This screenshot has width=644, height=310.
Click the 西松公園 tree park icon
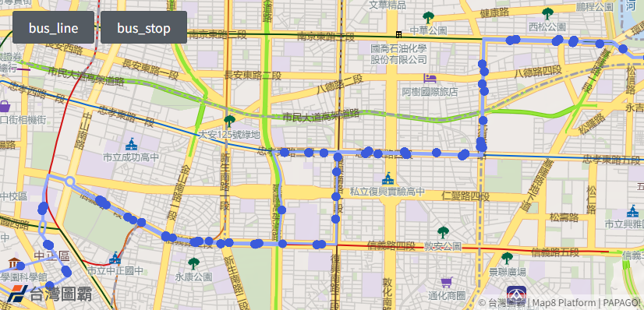[x=547, y=14]
